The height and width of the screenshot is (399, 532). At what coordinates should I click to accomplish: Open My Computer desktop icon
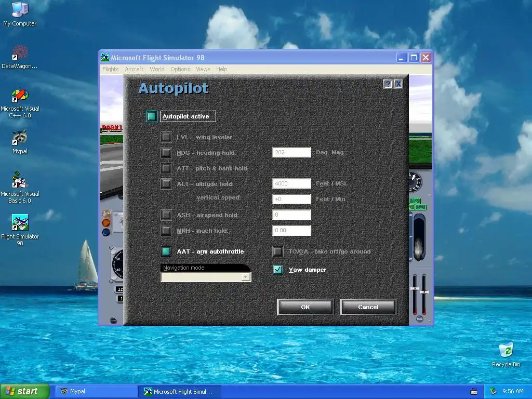coord(20,14)
